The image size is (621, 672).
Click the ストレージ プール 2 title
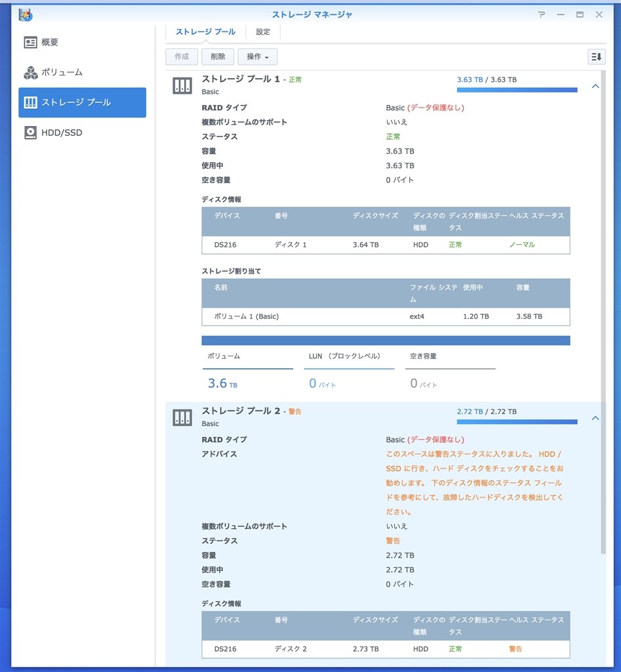click(241, 411)
